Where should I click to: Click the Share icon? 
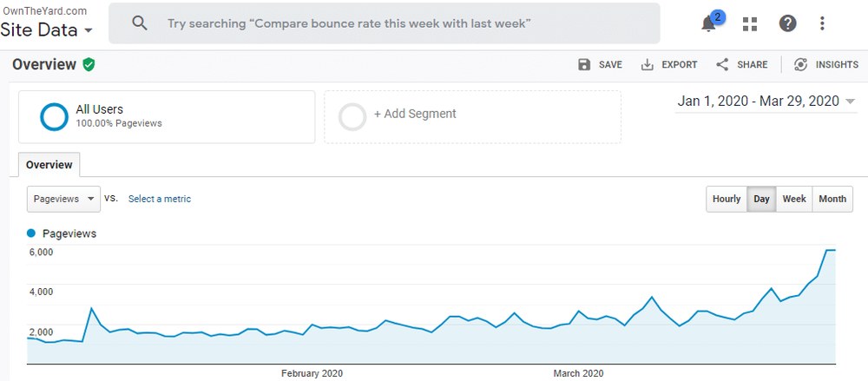(722, 65)
